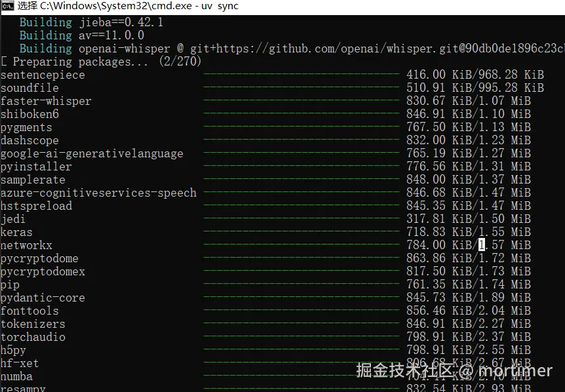Click the '416.00 KiB/968.28 KiB' size value

pyautogui.click(x=475, y=75)
